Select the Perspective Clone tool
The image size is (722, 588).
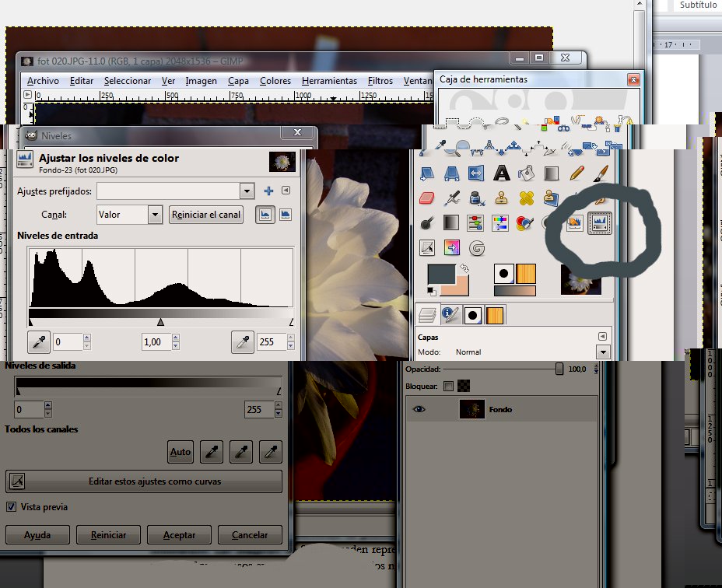551,198
